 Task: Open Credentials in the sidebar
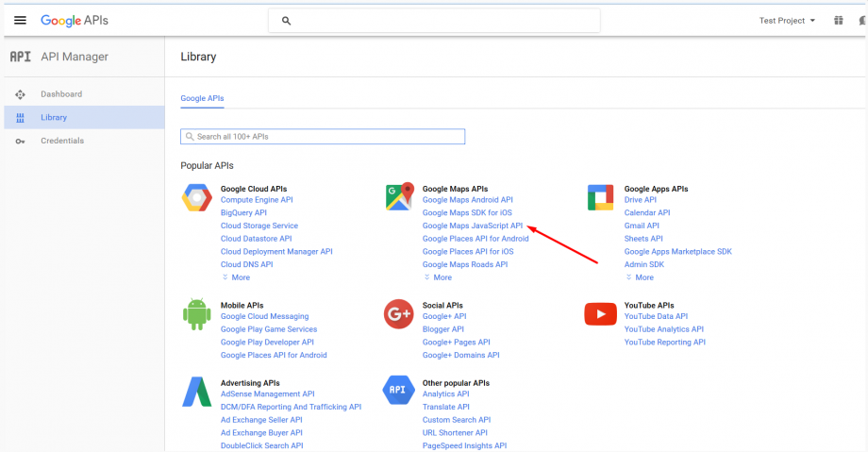(62, 141)
